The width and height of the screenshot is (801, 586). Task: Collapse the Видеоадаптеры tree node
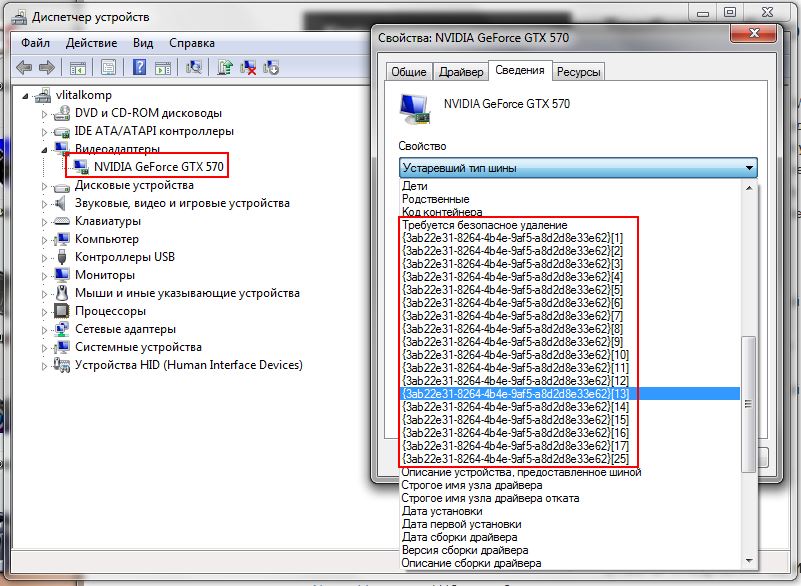[44, 149]
